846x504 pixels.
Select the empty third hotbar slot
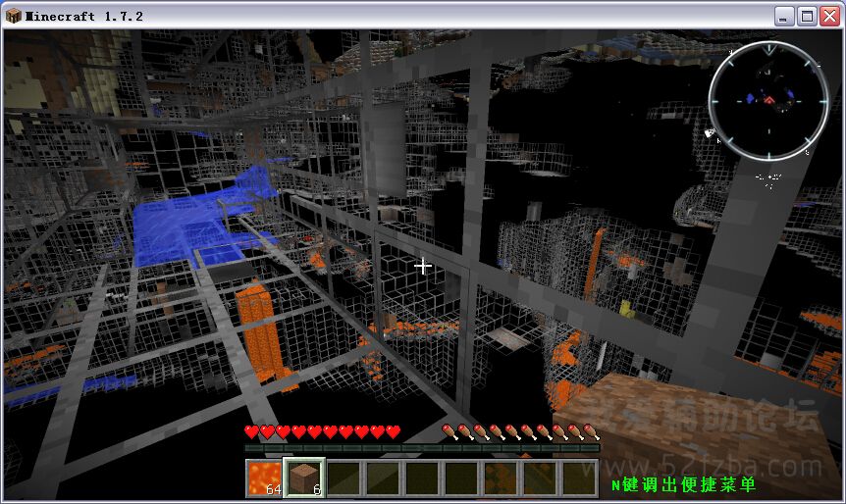(344, 478)
